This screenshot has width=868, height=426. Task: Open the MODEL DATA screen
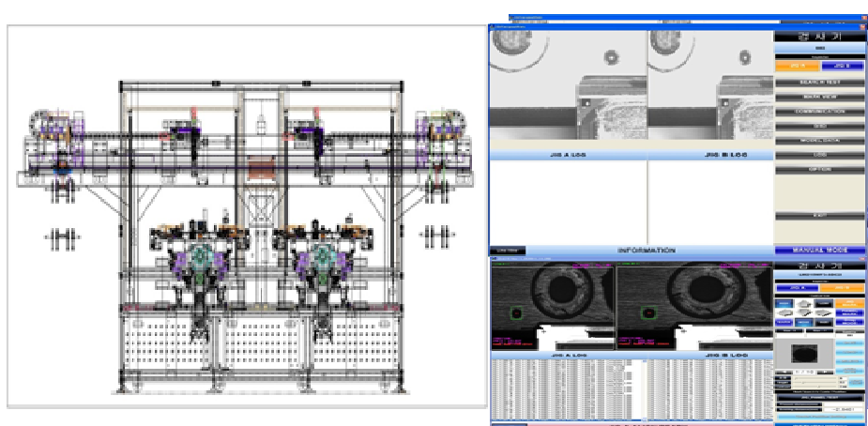[x=819, y=141]
